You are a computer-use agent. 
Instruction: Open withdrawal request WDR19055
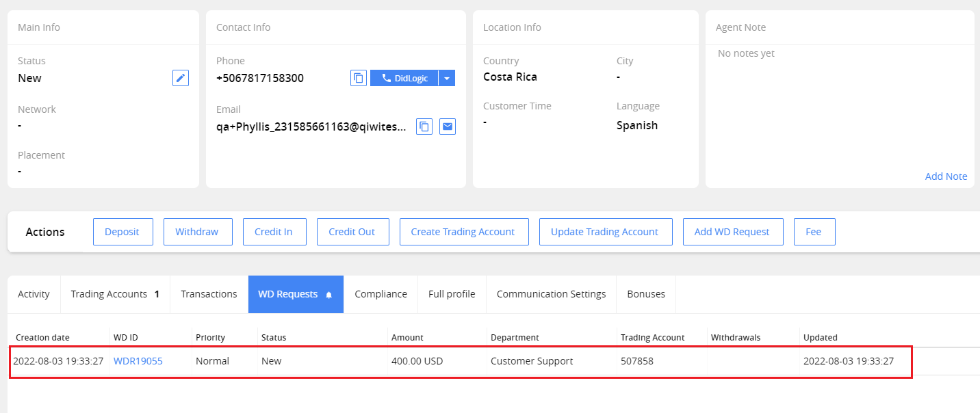138,360
